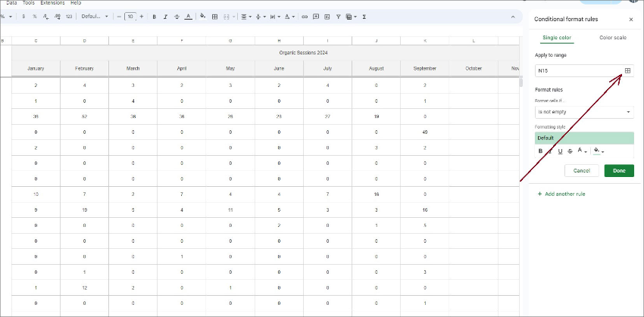Click the insert comment icon
The width and height of the screenshot is (644, 317).
[315, 16]
